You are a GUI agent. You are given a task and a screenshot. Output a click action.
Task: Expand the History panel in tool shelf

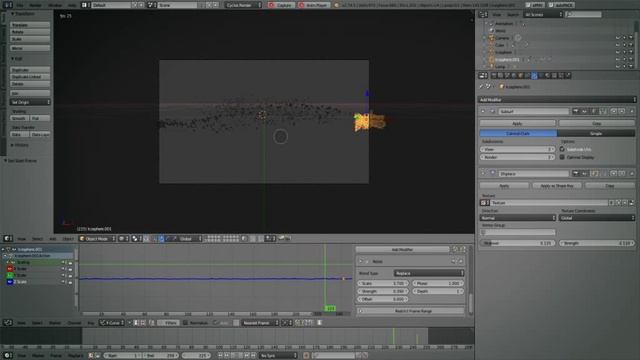20,145
